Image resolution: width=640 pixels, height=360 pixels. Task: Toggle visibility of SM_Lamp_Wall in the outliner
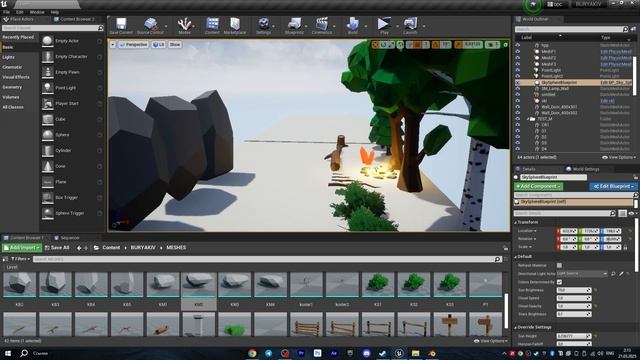(x=518, y=88)
